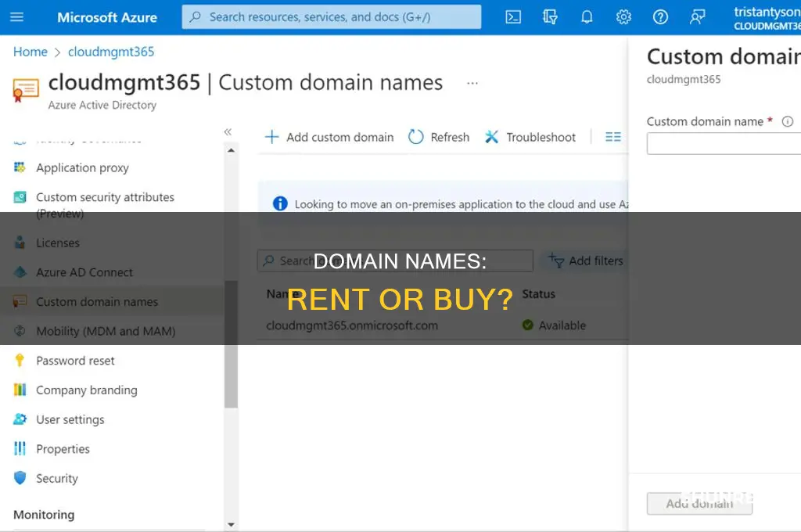Image resolution: width=801 pixels, height=532 pixels.
Task: Click the green Available checkmark icon
Action: tap(528, 325)
